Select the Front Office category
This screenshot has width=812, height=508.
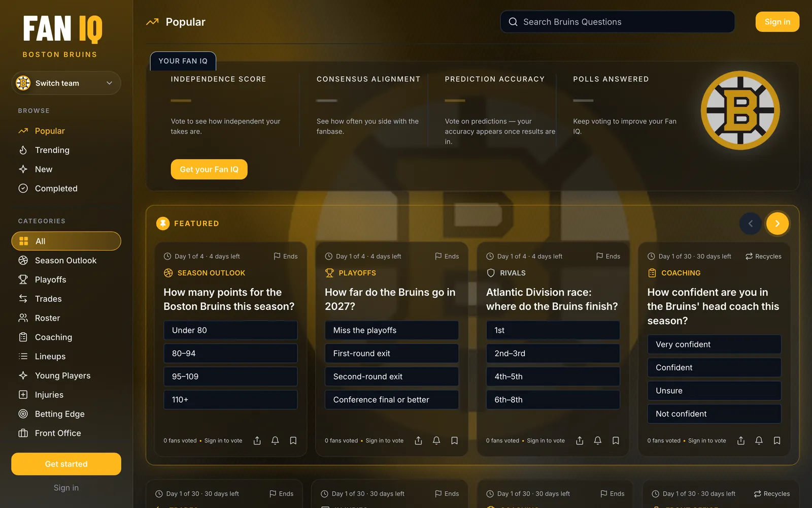[66, 433]
